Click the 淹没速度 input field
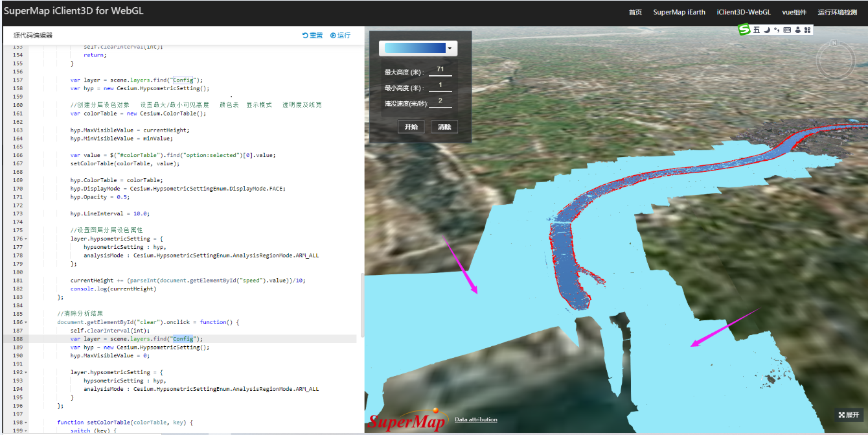Image resolution: width=868 pixels, height=435 pixels. pos(440,101)
